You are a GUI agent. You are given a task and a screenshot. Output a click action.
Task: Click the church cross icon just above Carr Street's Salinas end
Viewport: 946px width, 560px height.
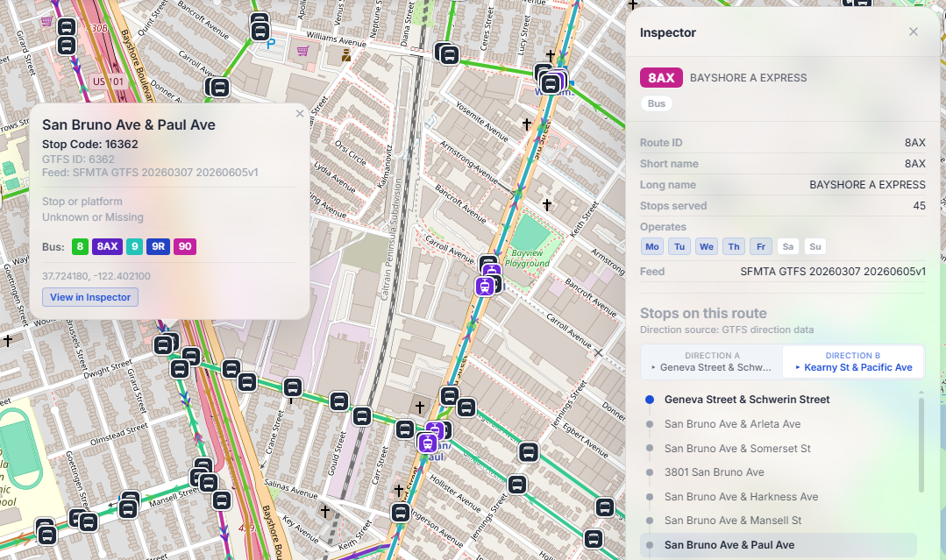coord(398,490)
